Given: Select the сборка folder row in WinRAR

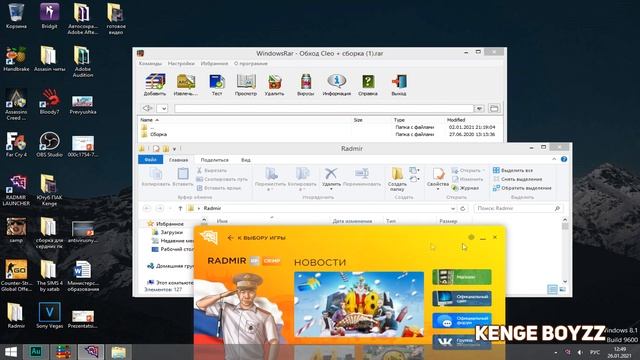Looking at the screenshot, I should click(x=318, y=134).
